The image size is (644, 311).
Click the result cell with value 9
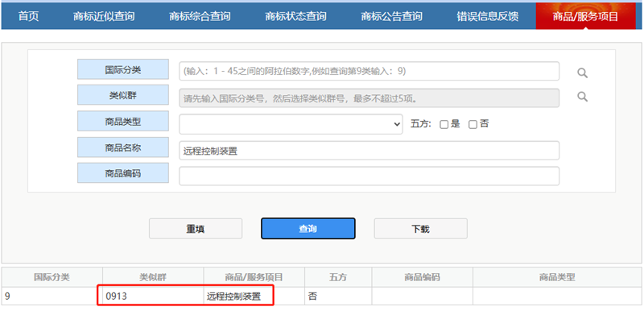pos(52,296)
